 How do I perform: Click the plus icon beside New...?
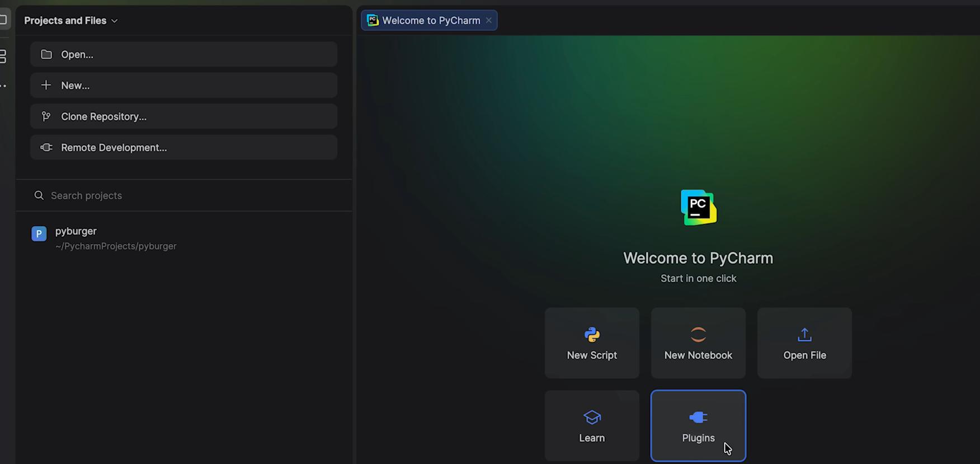46,85
